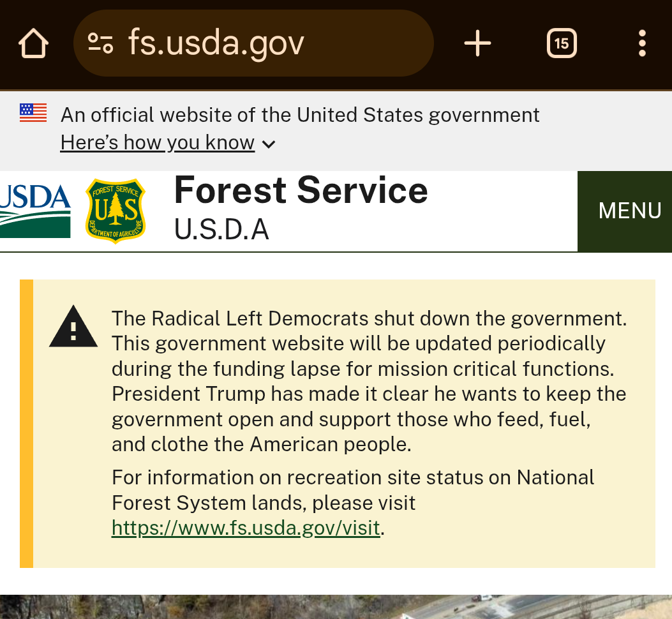Open the tab switcher showing 15 tabs
The height and width of the screenshot is (619, 672).
562,43
